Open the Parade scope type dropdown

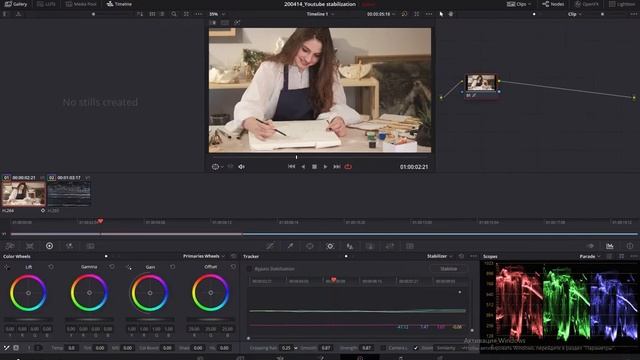(x=590, y=256)
